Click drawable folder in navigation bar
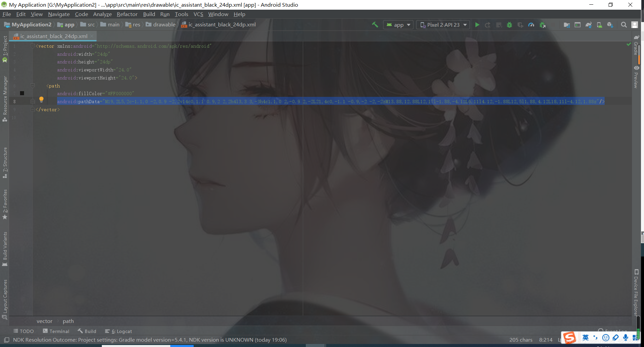This screenshot has width=644, height=347. point(161,25)
